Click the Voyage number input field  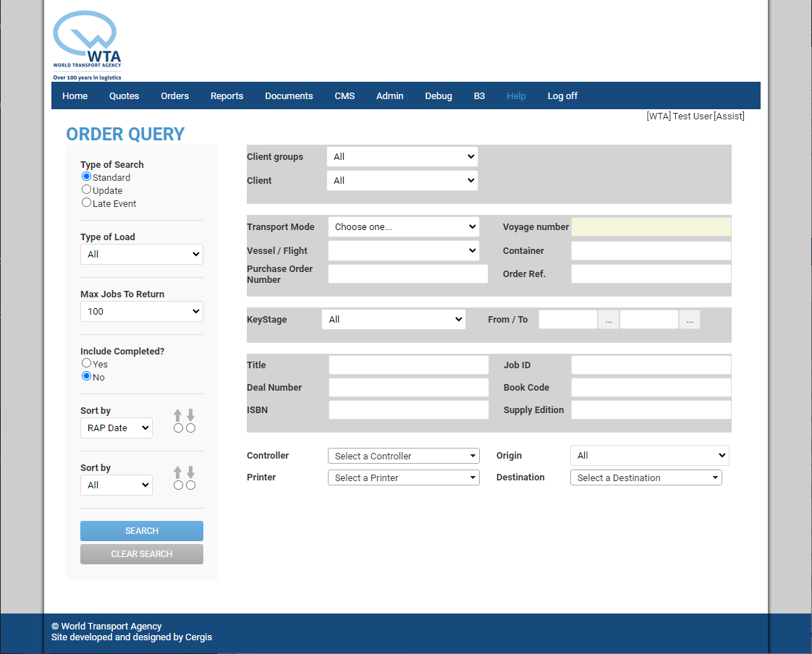coord(651,227)
